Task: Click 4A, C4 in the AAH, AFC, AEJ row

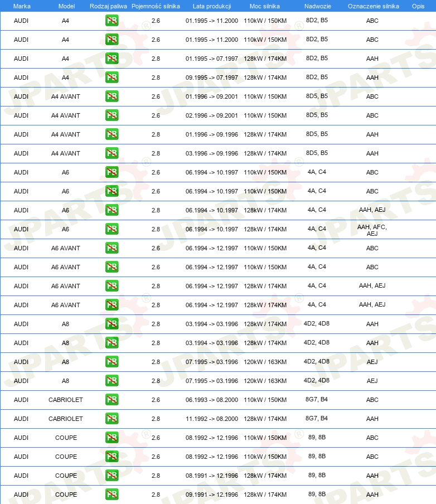Action: 317,229
